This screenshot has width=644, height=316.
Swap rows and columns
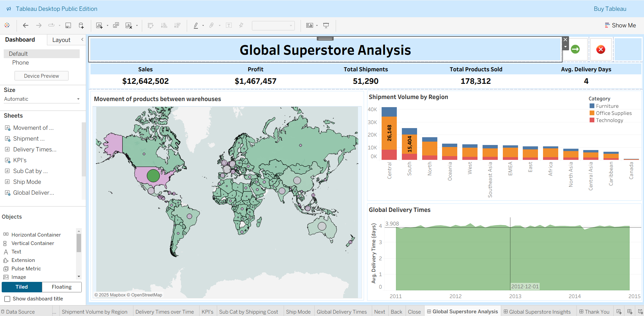pyautogui.click(x=151, y=25)
